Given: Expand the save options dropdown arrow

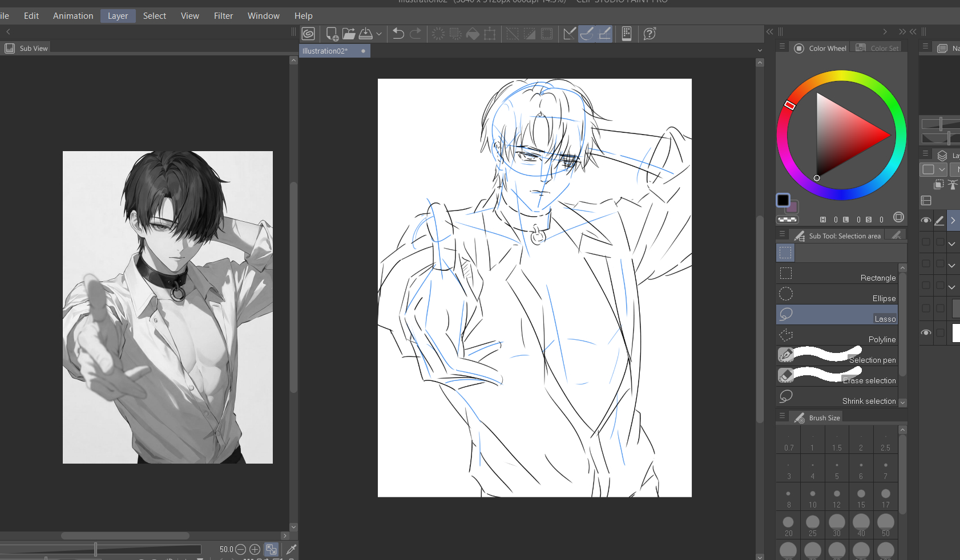Looking at the screenshot, I should point(379,34).
